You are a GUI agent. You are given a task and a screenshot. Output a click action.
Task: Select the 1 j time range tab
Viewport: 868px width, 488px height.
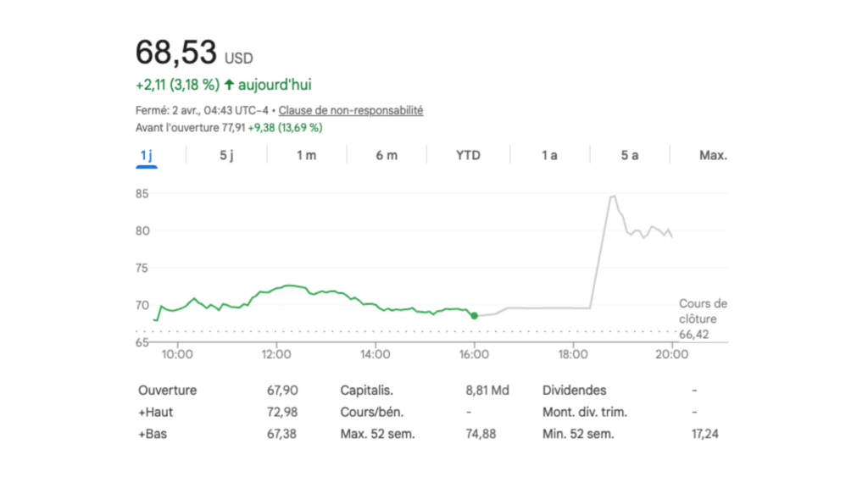[147, 155]
